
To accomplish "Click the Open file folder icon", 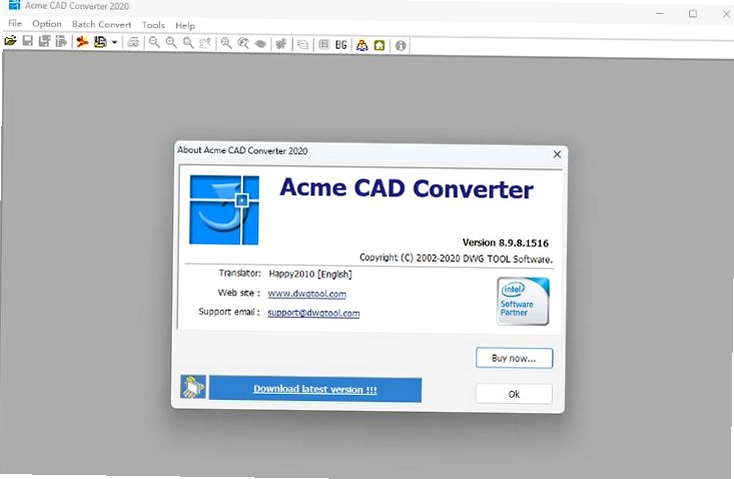I will (10, 41).
